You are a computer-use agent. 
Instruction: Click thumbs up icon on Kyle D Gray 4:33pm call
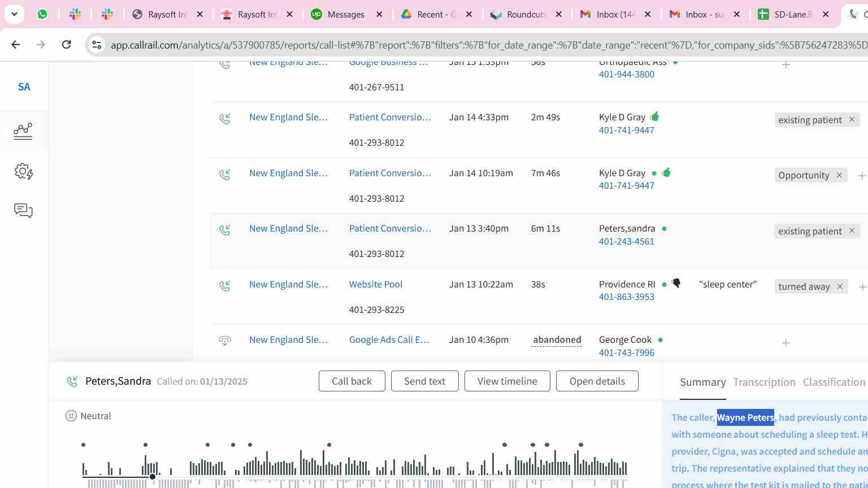[654, 117]
